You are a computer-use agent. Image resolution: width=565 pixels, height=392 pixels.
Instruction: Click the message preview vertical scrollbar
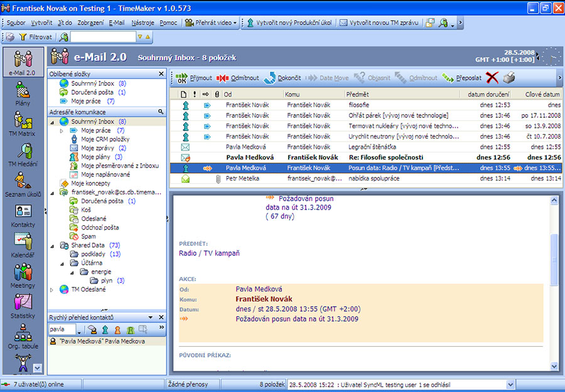[x=554, y=251]
